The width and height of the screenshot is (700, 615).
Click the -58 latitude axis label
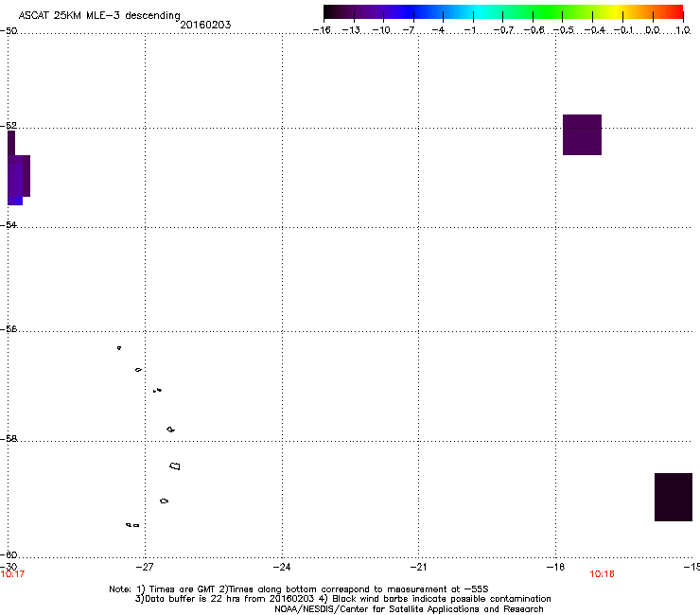(9, 439)
